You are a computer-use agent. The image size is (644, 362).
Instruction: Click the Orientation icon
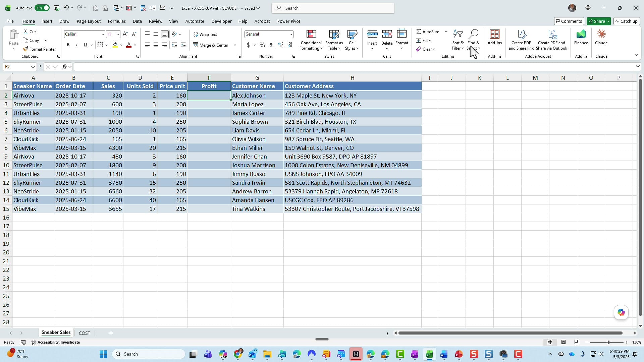pyautogui.click(x=174, y=34)
